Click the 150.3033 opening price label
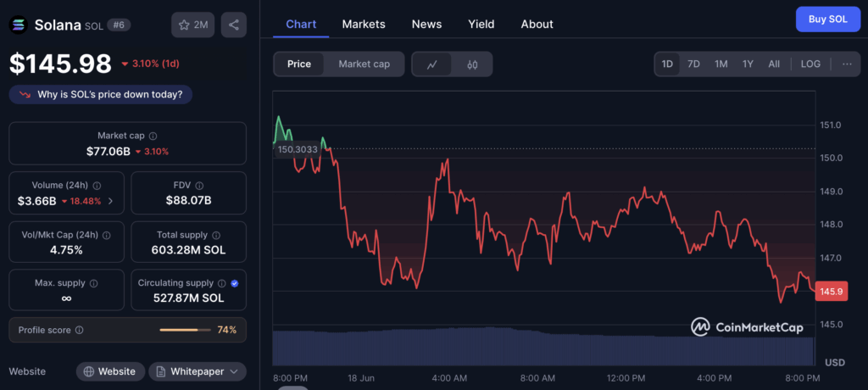Viewport: 868px width, 390px height. 298,149
